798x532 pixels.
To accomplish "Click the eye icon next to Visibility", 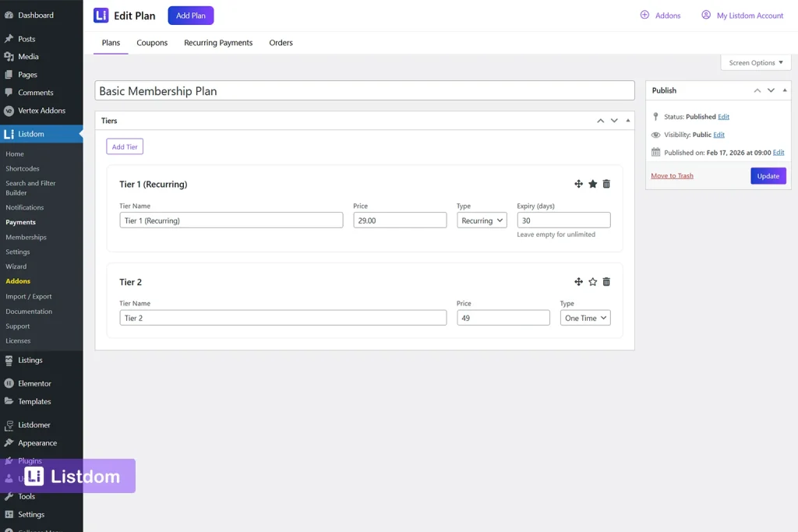I will click(655, 134).
